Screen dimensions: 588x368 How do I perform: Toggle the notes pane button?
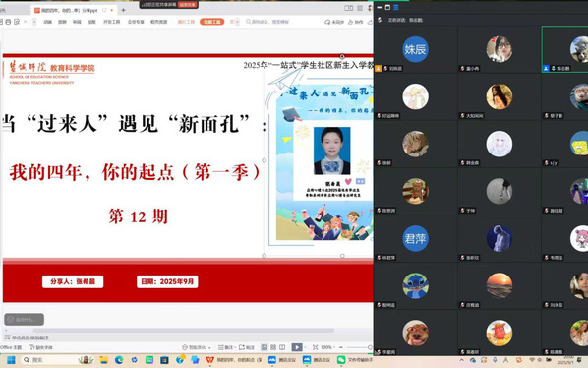pos(226,347)
